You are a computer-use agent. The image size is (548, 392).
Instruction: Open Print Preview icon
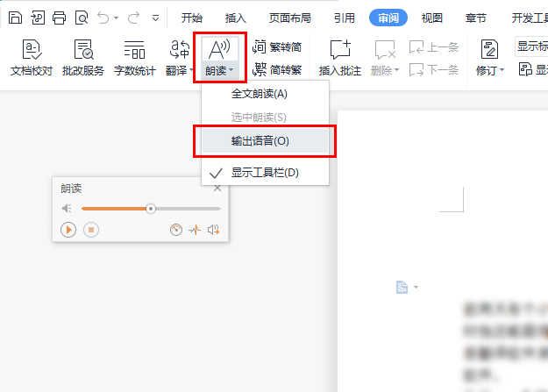coord(82,18)
